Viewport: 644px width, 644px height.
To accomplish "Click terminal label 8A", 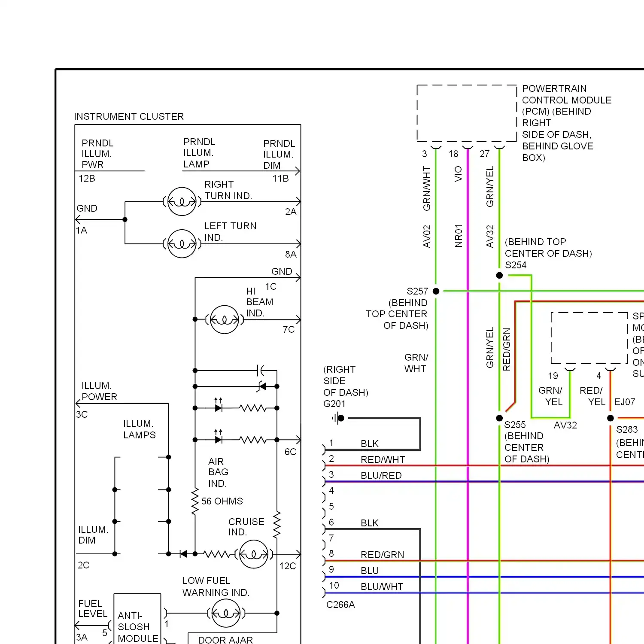I will (x=291, y=254).
